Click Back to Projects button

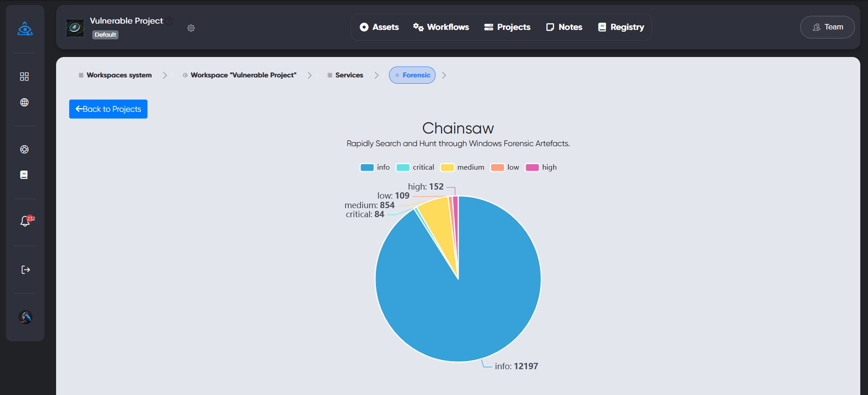(108, 109)
